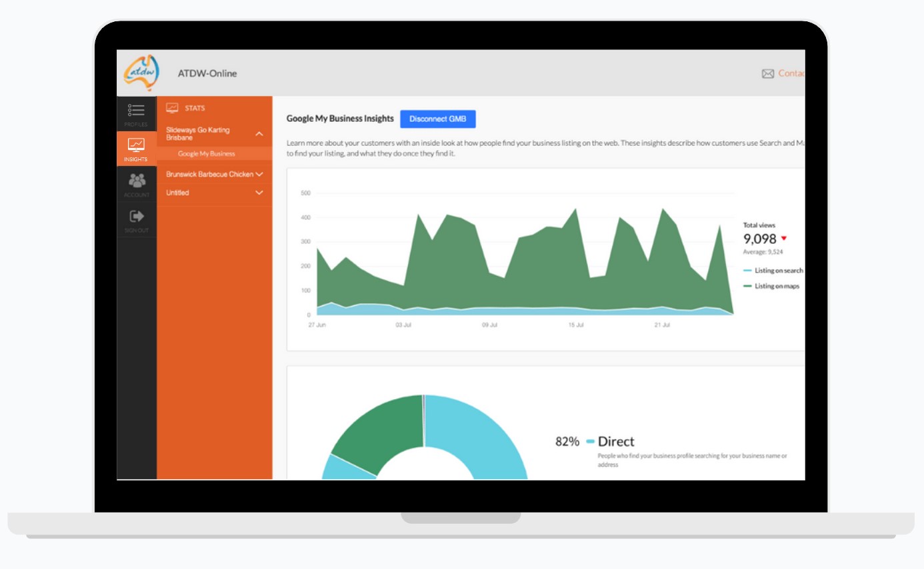Toggle Listing on search legend swatch

point(747,271)
